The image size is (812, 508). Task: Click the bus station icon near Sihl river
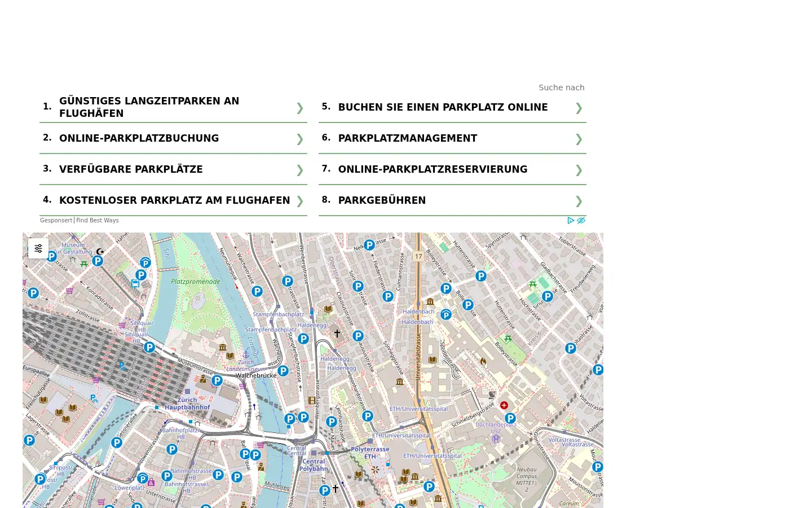coord(135,284)
